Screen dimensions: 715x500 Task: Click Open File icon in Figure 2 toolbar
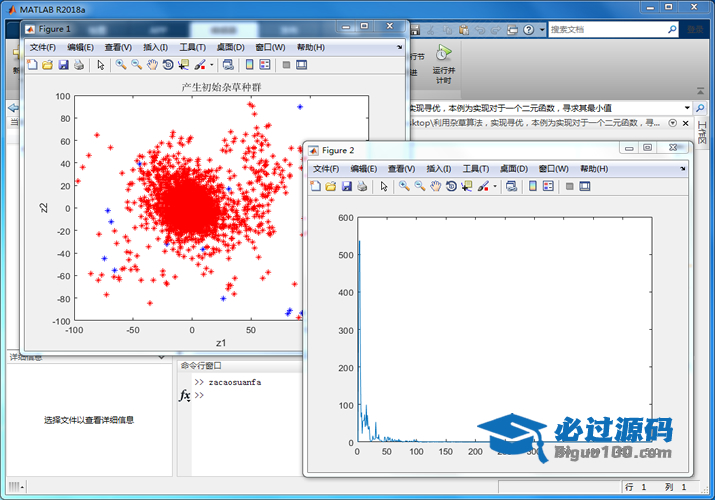pos(331,186)
